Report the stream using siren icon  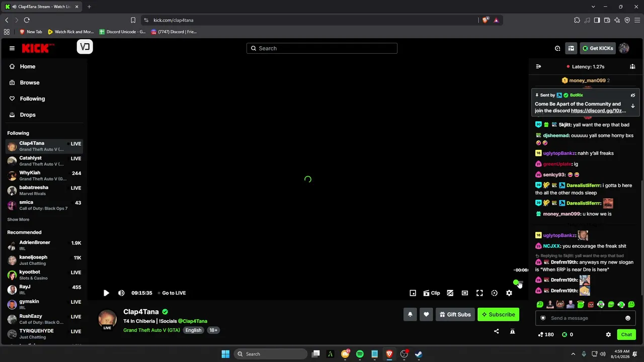tap(512, 331)
